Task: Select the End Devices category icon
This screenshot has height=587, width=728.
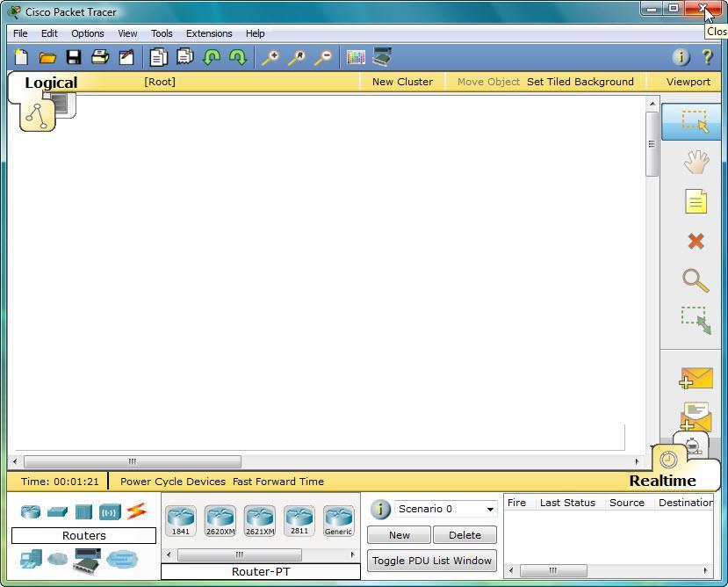Action: click(x=31, y=559)
